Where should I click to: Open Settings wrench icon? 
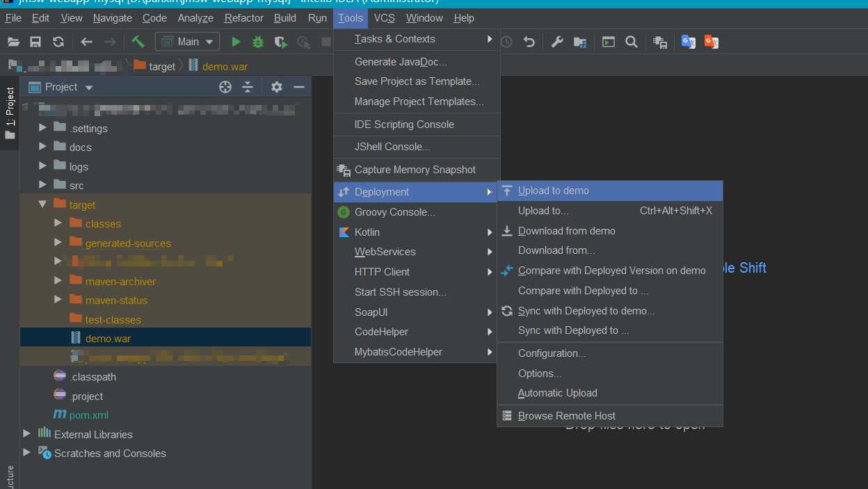(556, 42)
